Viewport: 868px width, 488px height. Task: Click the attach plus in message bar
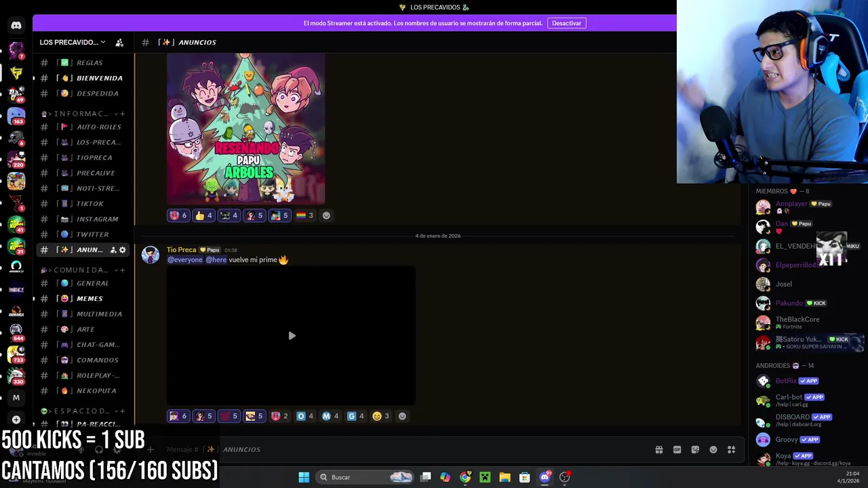coord(151,449)
